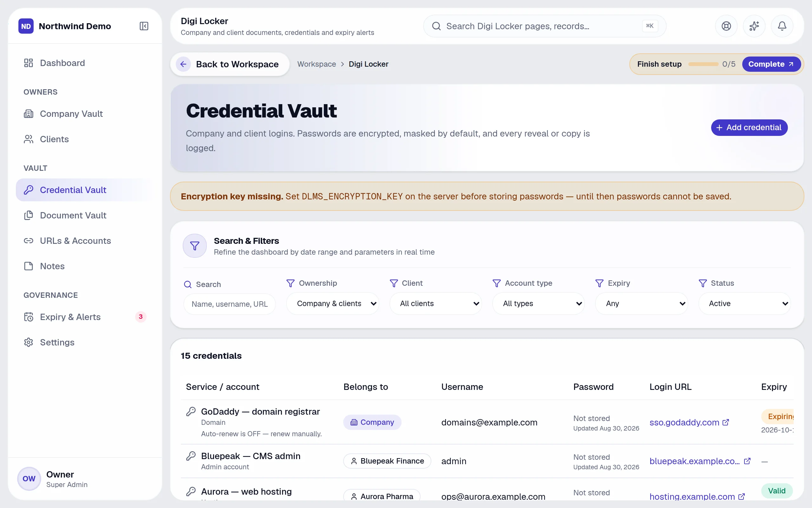
Task: Click the AI sparkles icon
Action: [754, 26]
